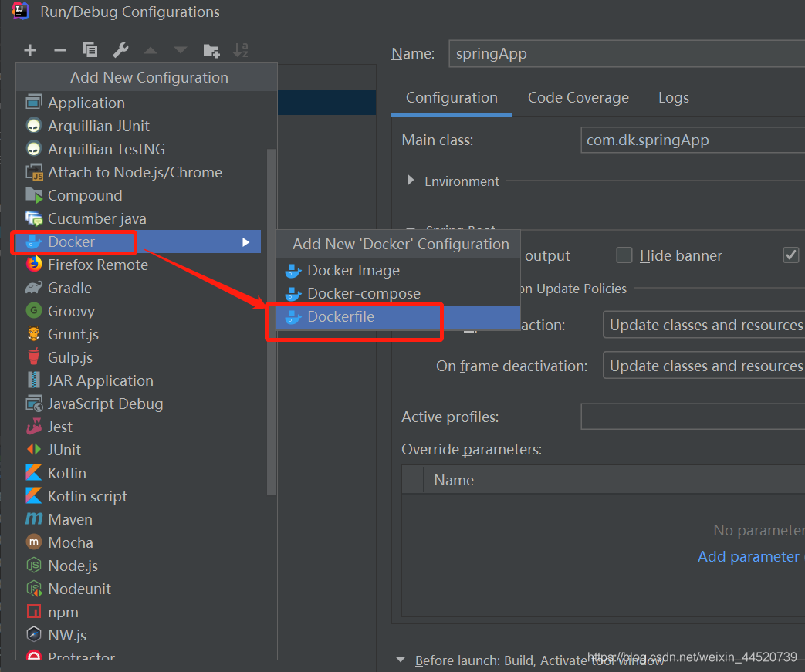Screen dimensions: 805x672
Task: Click the Kotlin script K icon
Action: 34,496
